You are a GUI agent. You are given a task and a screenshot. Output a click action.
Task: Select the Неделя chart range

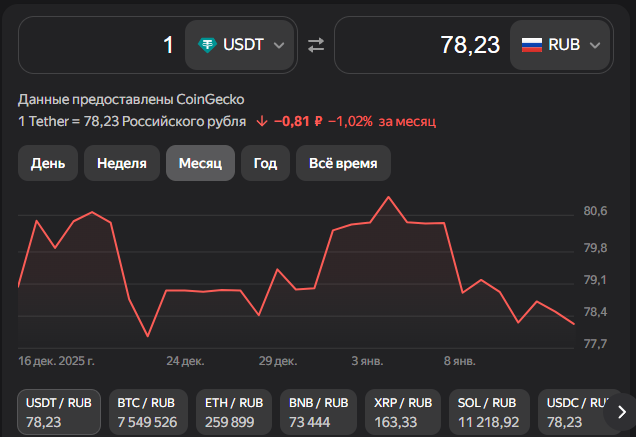tap(122, 163)
